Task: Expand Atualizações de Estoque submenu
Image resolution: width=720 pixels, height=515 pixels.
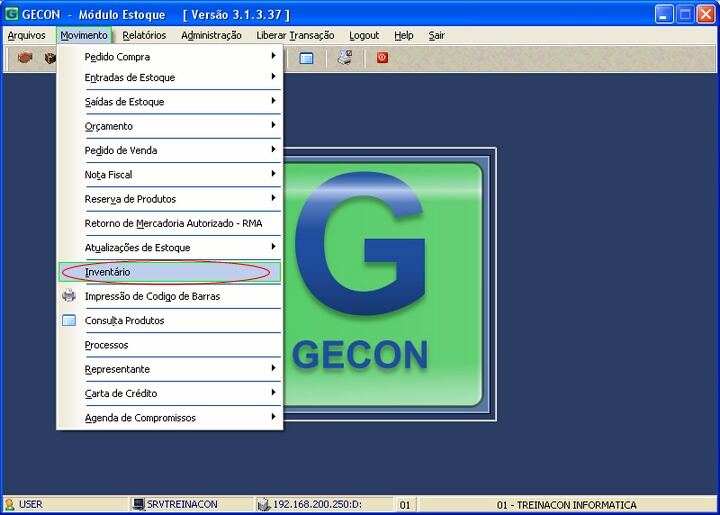Action: 170,248
